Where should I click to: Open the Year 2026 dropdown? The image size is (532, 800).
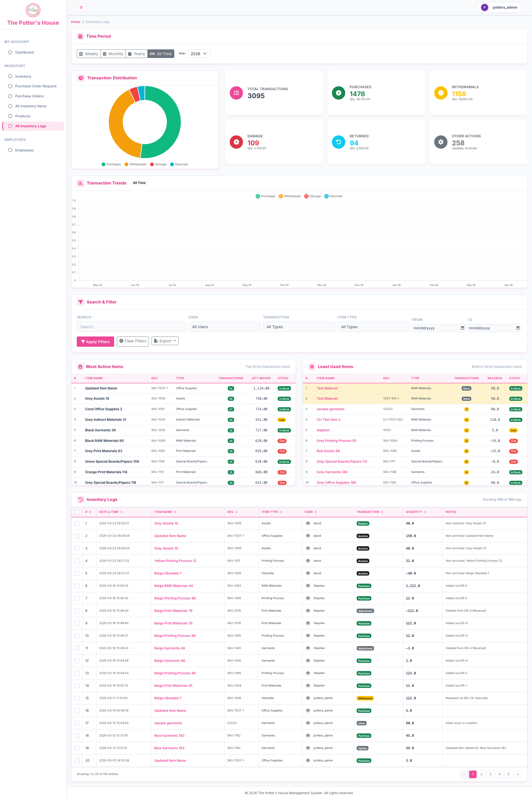click(199, 54)
